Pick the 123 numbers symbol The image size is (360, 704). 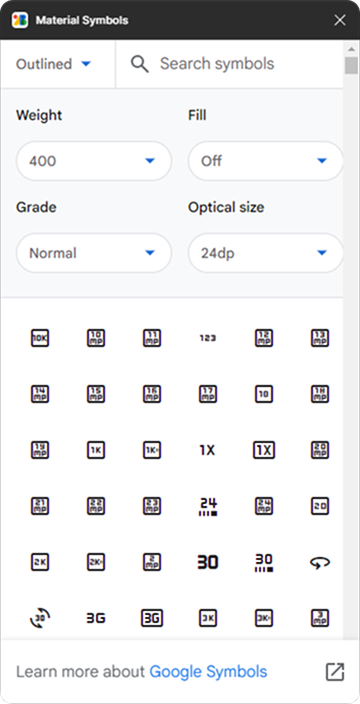point(207,338)
